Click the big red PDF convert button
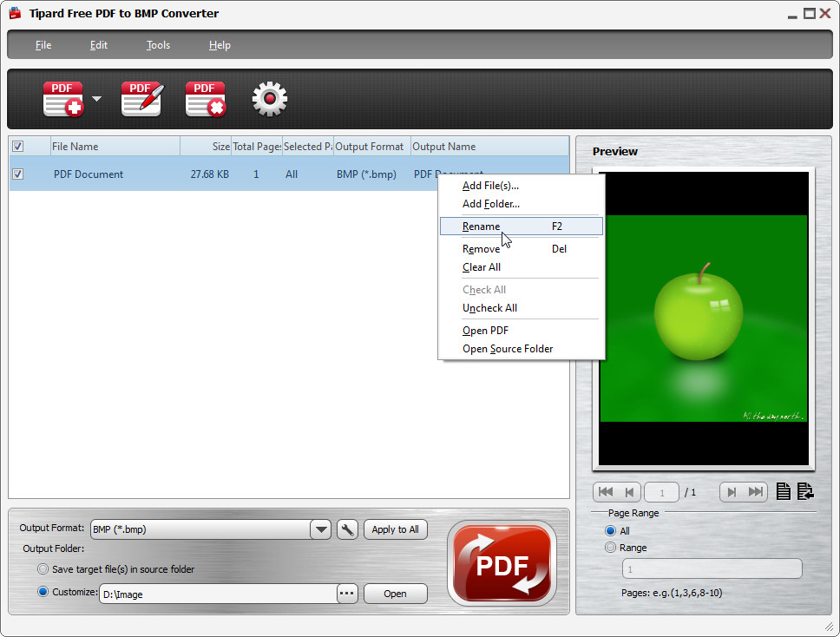 point(502,563)
